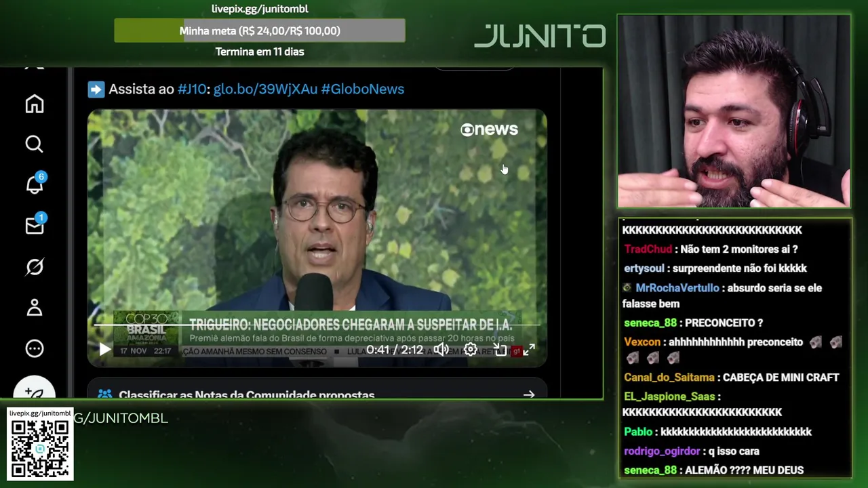Click the globo news logo in the video
Screen dimensions: 868x488
(489, 129)
